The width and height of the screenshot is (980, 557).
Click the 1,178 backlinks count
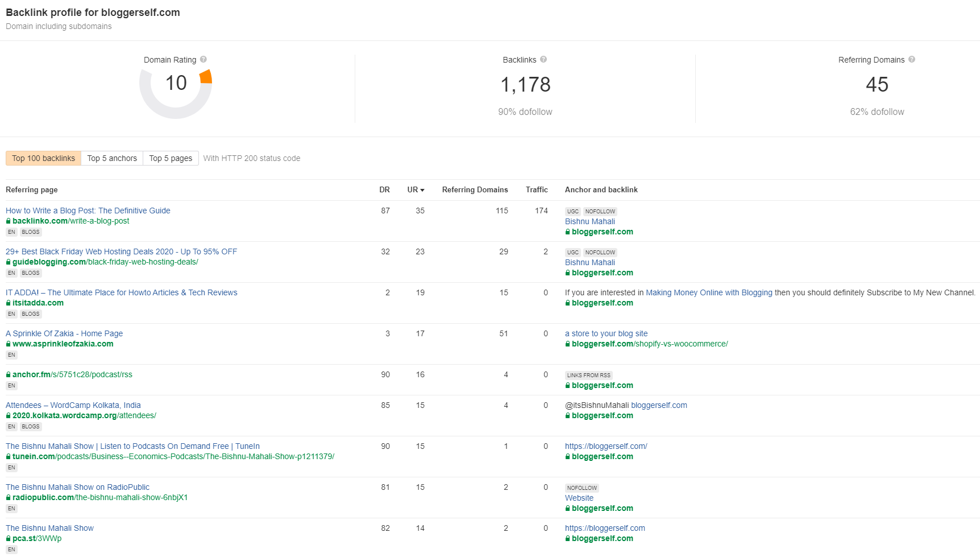(x=525, y=85)
